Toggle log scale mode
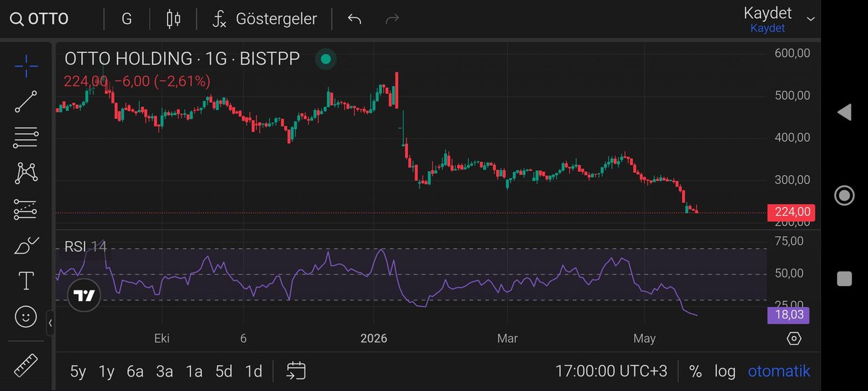The width and height of the screenshot is (868, 391). click(x=725, y=371)
